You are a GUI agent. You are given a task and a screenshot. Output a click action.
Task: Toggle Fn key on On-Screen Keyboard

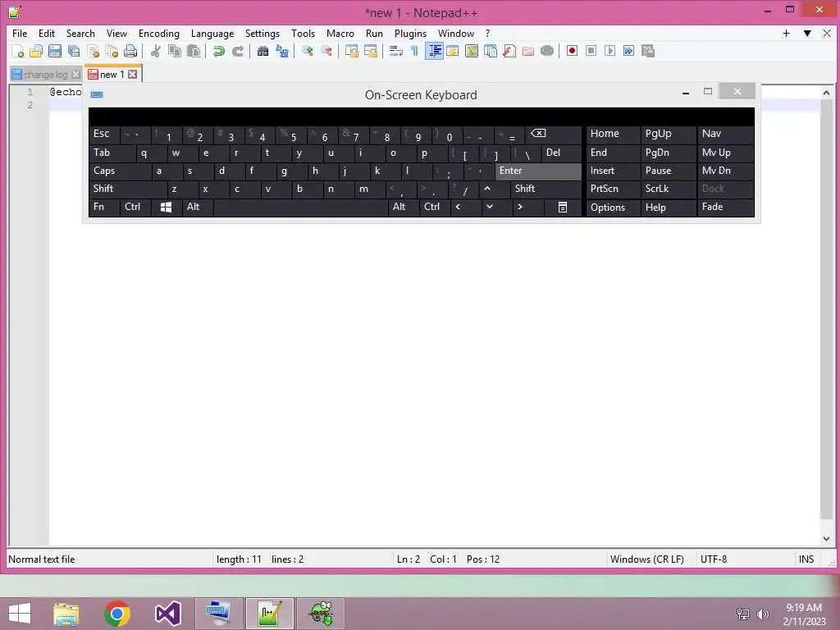104,207
